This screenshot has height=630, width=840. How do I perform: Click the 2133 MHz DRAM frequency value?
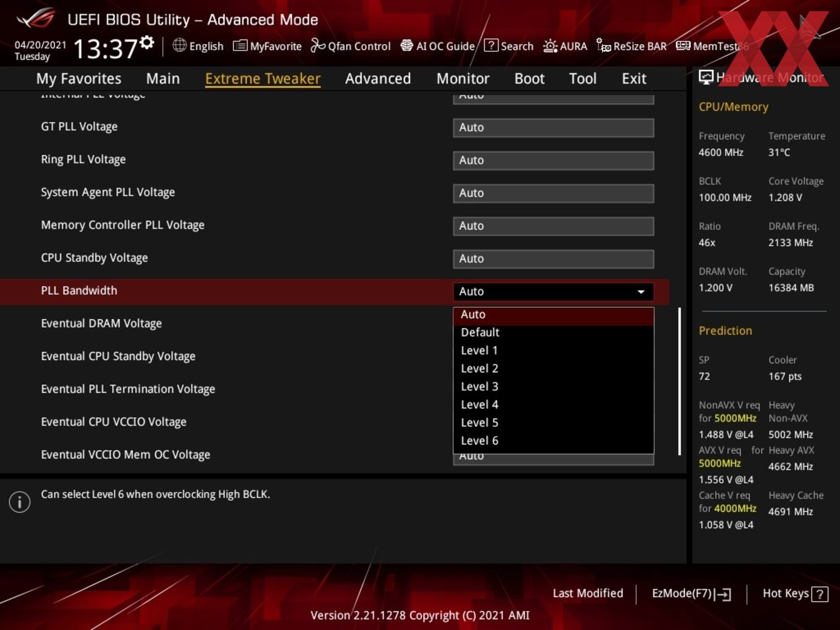pos(791,243)
